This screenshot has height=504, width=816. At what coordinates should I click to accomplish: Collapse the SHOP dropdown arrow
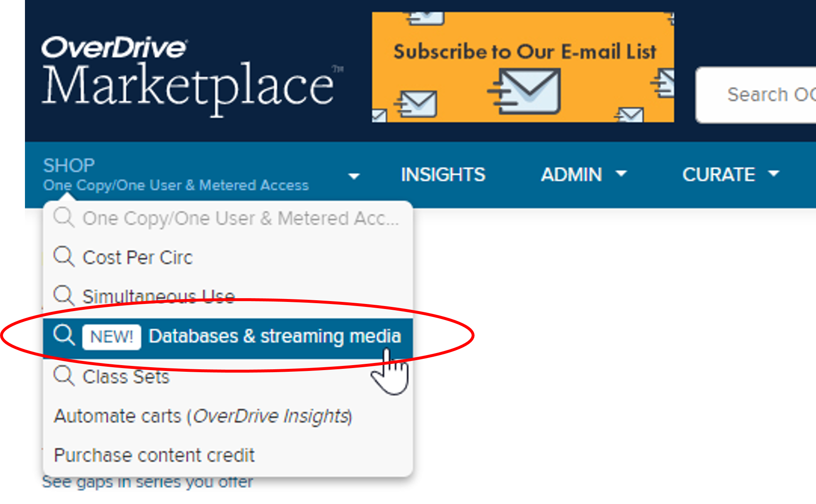click(x=354, y=176)
